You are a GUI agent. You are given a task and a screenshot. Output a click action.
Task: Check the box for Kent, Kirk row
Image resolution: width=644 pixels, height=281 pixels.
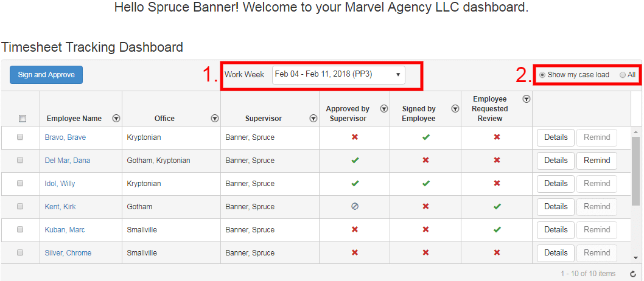20,207
